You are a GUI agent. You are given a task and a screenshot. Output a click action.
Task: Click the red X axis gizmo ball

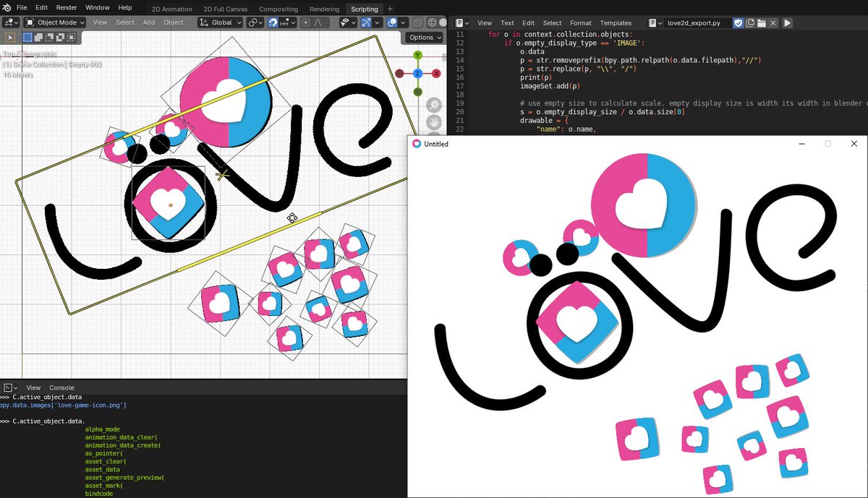435,72
